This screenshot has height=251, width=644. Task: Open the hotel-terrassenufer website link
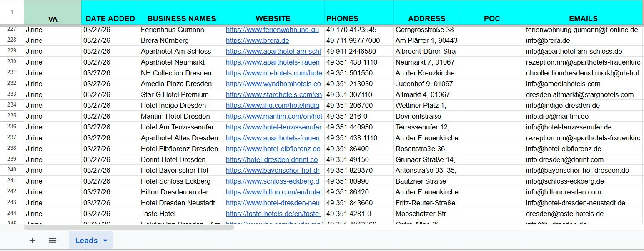click(274, 127)
